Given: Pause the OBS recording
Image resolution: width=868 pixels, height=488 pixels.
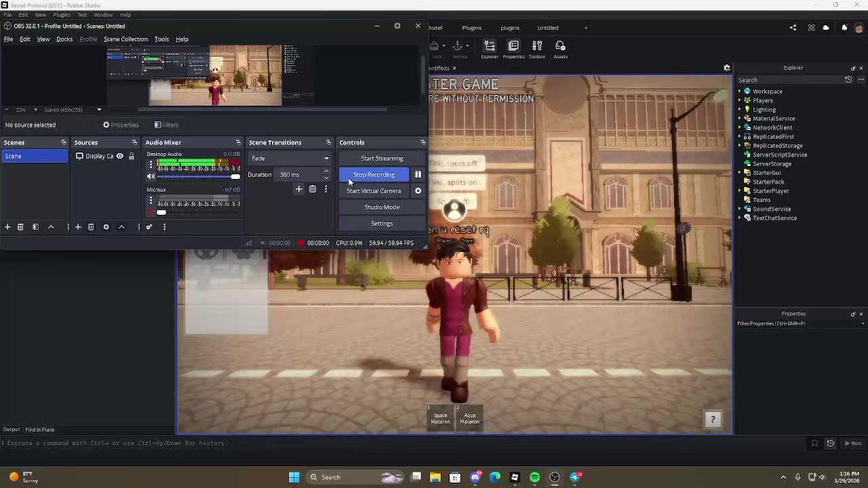Looking at the screenshot, I should click(418, 174).
